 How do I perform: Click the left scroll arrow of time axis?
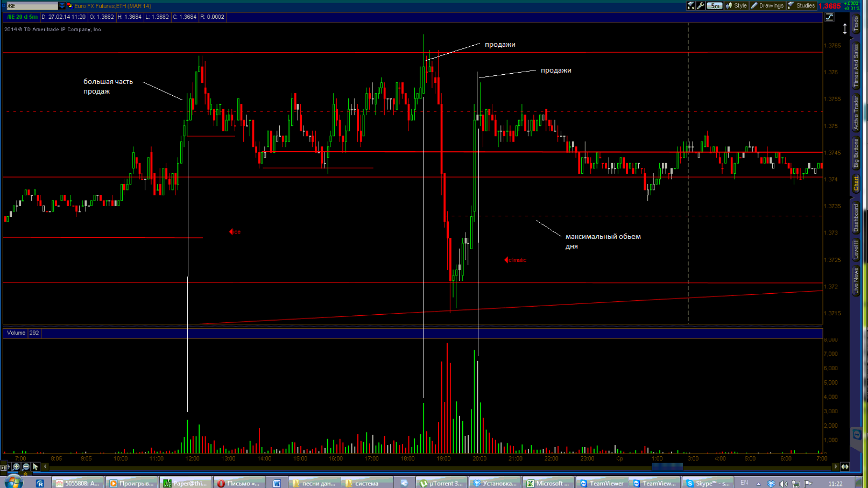[x=45, y=466]
